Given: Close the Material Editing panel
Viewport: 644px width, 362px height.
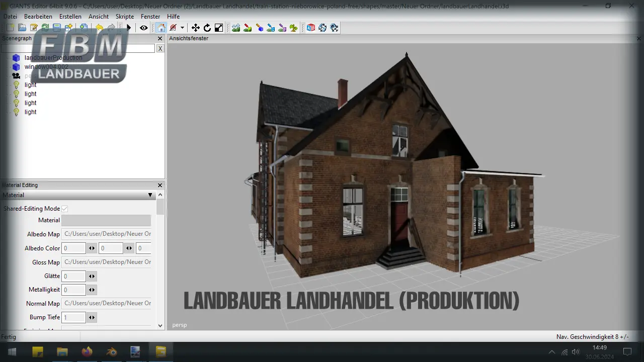Looking at the screenshot, I should (160, 185).
